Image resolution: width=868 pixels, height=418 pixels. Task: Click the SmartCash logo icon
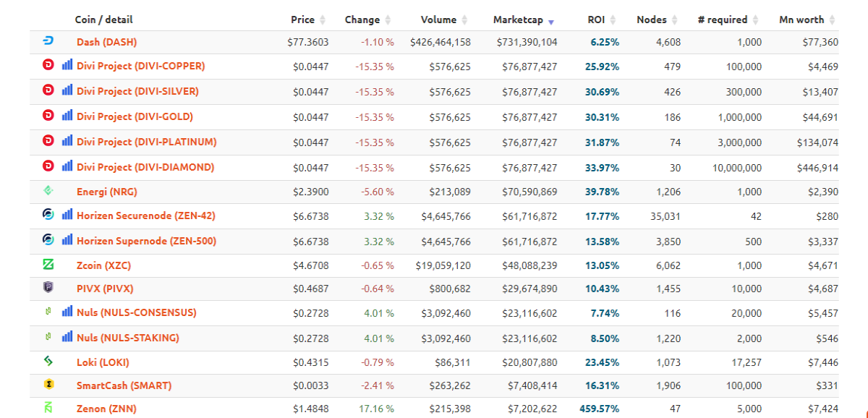[48, 385]
